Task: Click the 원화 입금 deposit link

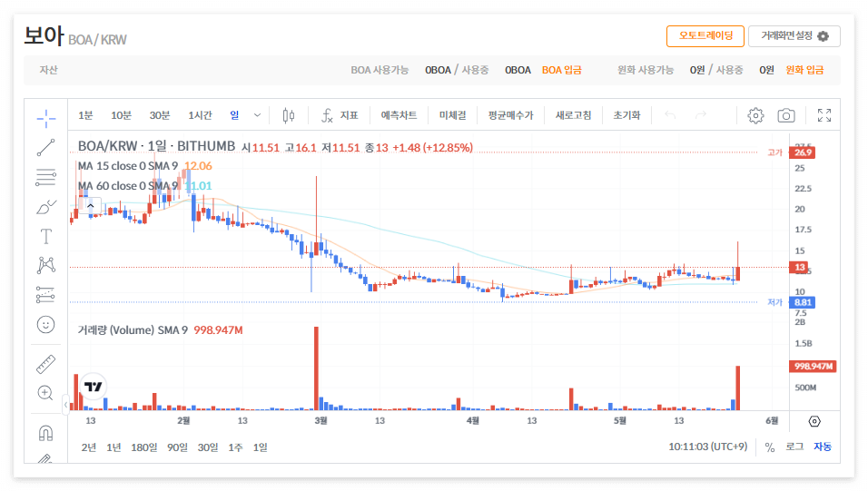Action: coord(804,70)
